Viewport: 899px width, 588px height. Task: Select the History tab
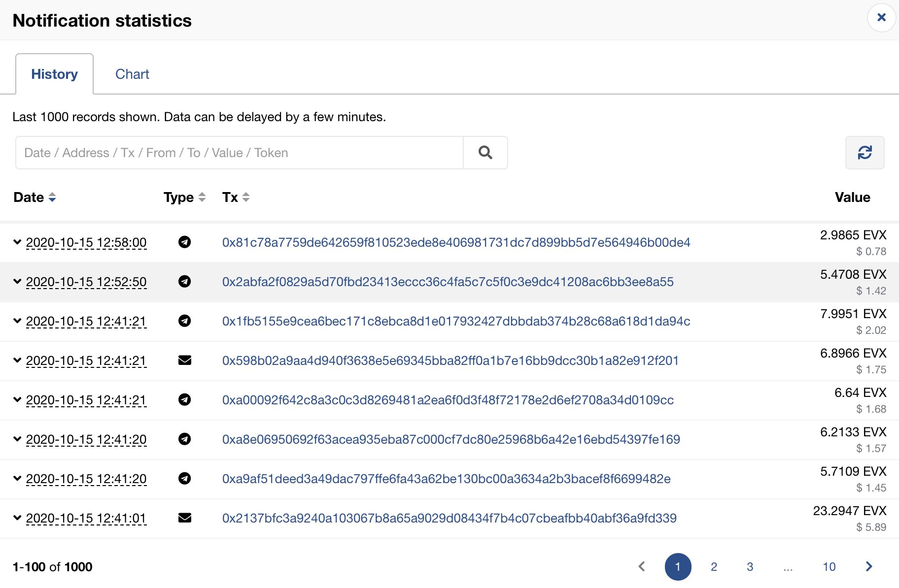pyautogui.click(x=54, y=74)
